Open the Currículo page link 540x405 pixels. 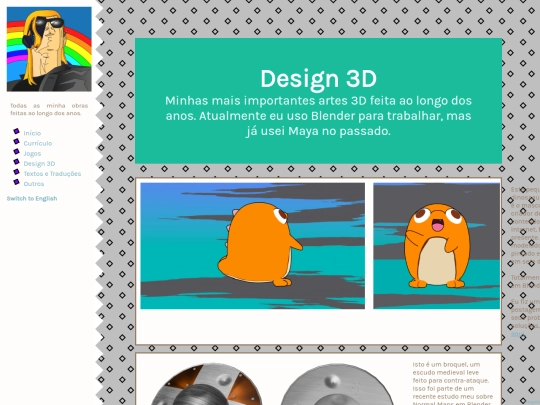(x=38, y=143)
